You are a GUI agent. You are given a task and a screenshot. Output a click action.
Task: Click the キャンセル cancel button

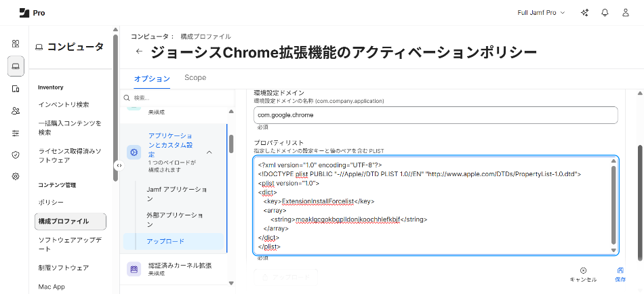[583, 274]
